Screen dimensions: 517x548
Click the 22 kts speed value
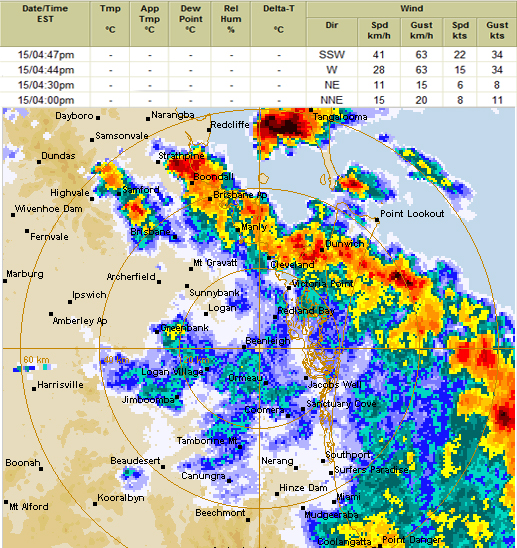coord(460,55)
